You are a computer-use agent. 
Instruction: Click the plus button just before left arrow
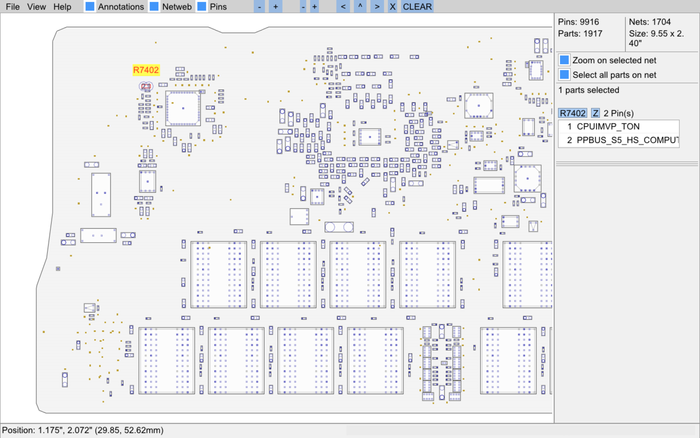pos(314,7)
